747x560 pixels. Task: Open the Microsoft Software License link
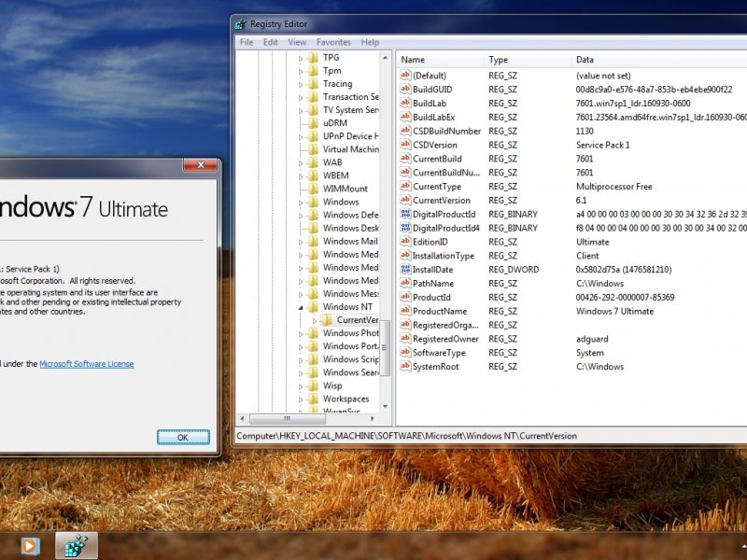tap(87, 364)
